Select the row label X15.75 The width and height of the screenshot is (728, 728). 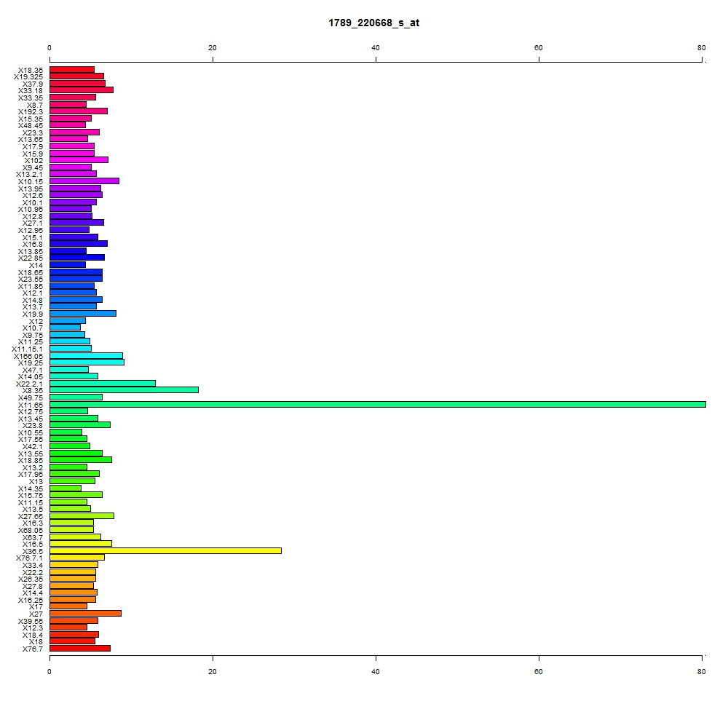[31, 495]
